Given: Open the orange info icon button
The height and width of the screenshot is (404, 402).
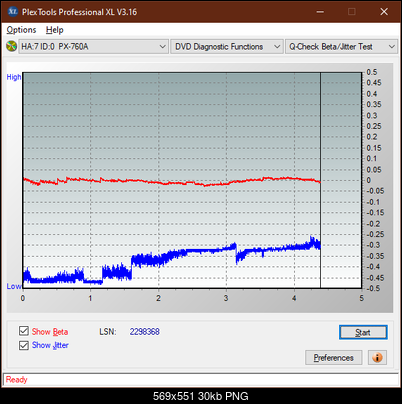Looking at the screenshot, I should pyautogui.click(x=377, y=358).
